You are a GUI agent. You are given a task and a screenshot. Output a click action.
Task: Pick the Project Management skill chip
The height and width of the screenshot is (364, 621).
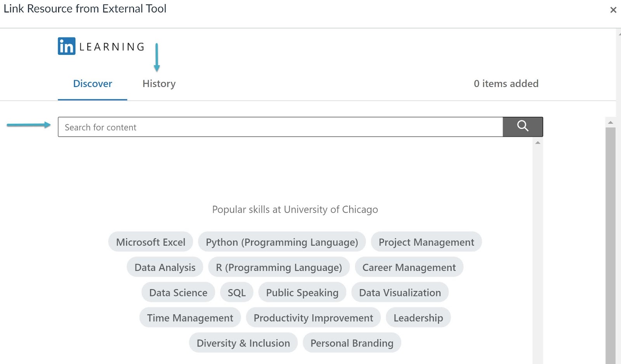click(x=426, y=242)
